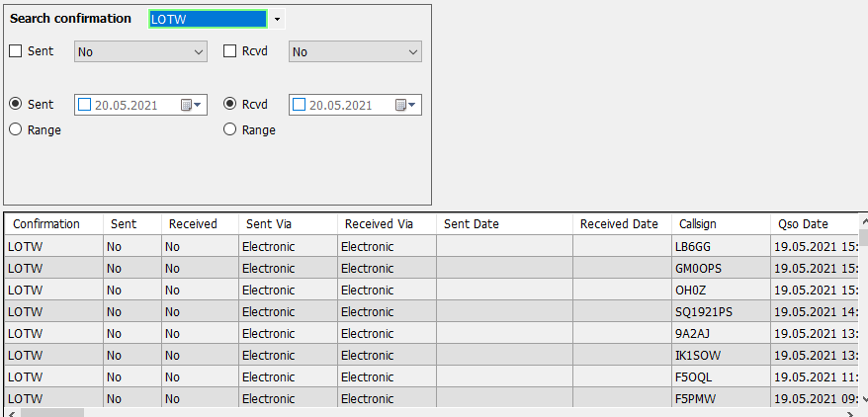
Task: Select the Rcvd date radio button
Action: pos(229,104)
